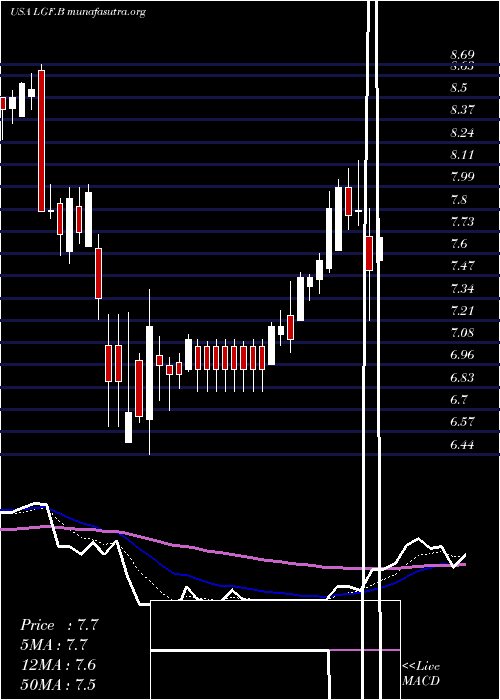Viewport: 500px width, 700px height.
Task: Click the 8.69 price axis label
Action: (462, 55)
